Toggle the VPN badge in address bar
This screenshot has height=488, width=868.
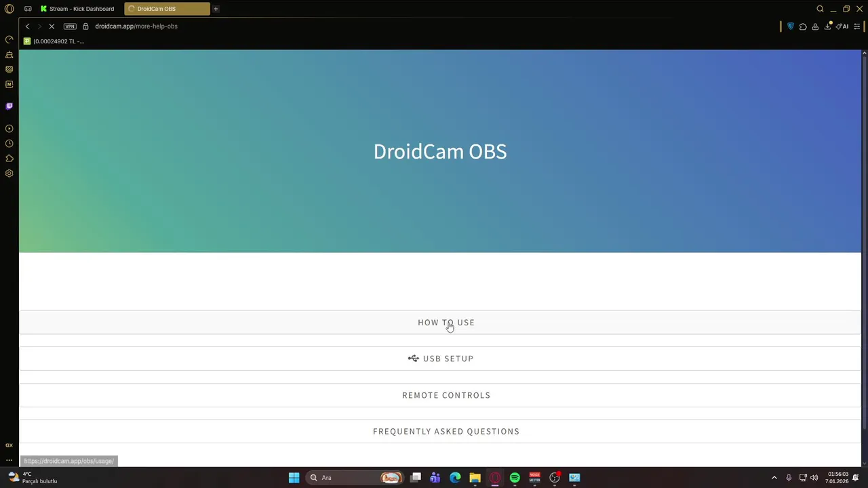point(70,26)
